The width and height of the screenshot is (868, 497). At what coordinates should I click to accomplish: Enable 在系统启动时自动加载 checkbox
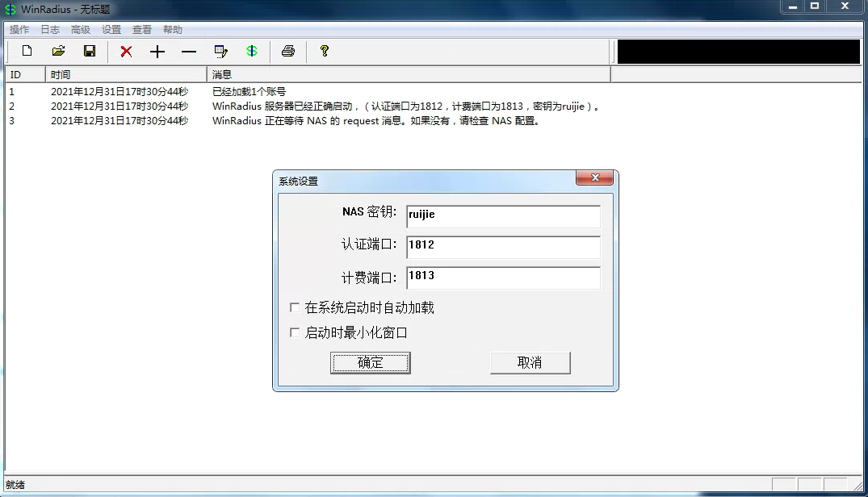[295, 307]
